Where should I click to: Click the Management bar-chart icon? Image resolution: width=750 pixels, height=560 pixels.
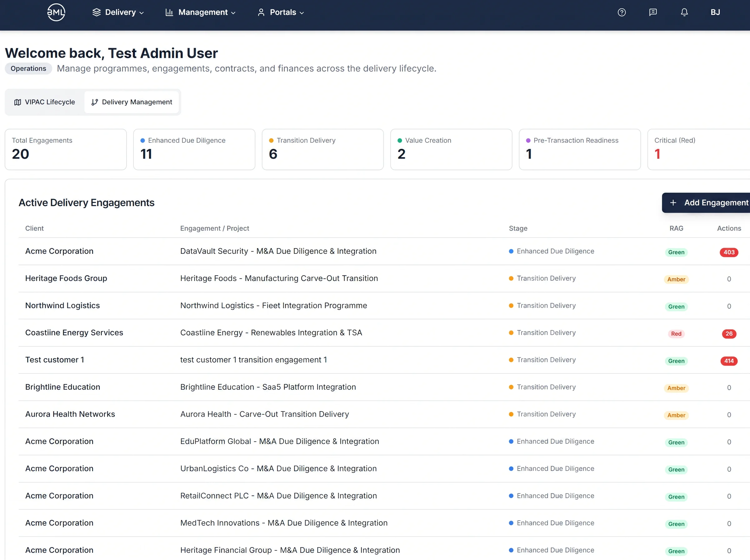coord(169,12)
